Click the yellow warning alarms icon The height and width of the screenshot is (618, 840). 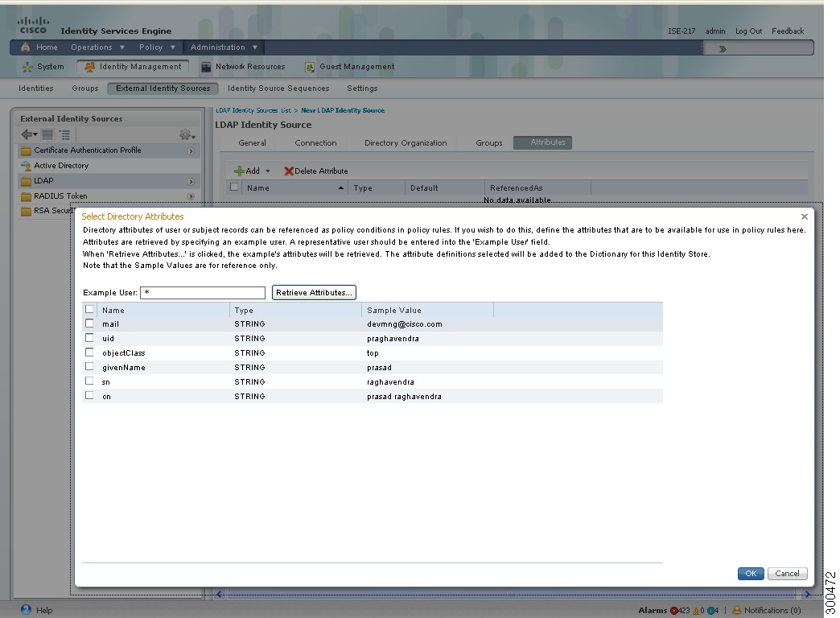(697, 611)
